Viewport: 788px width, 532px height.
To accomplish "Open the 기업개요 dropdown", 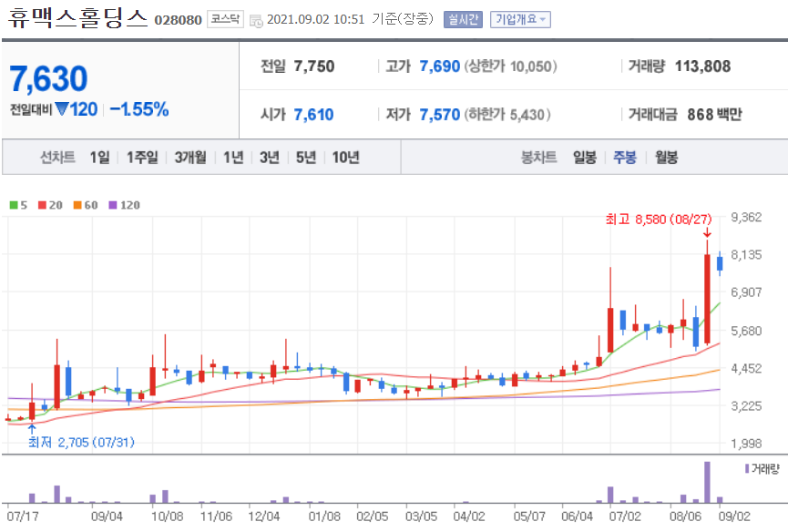I will (520, 20).
